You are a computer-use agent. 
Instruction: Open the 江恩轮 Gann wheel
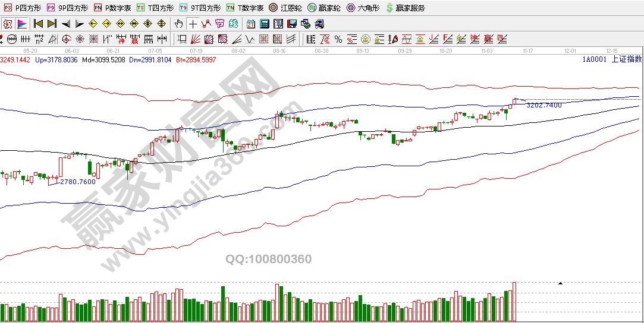click(285, 8)
